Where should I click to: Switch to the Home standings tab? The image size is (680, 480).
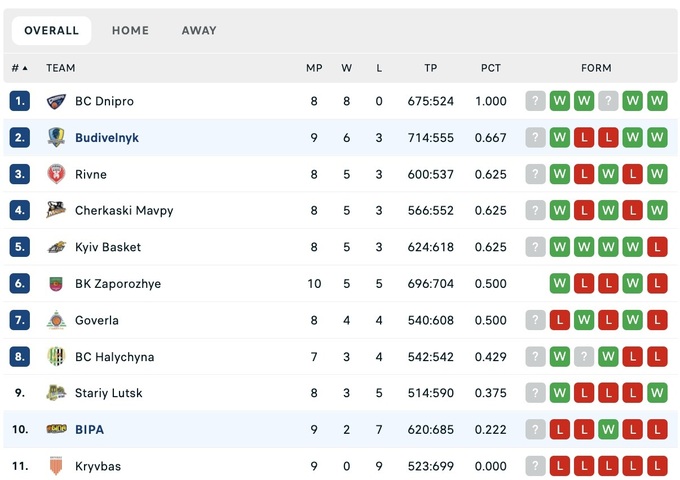pyautogui.click(x=130, y=31)
